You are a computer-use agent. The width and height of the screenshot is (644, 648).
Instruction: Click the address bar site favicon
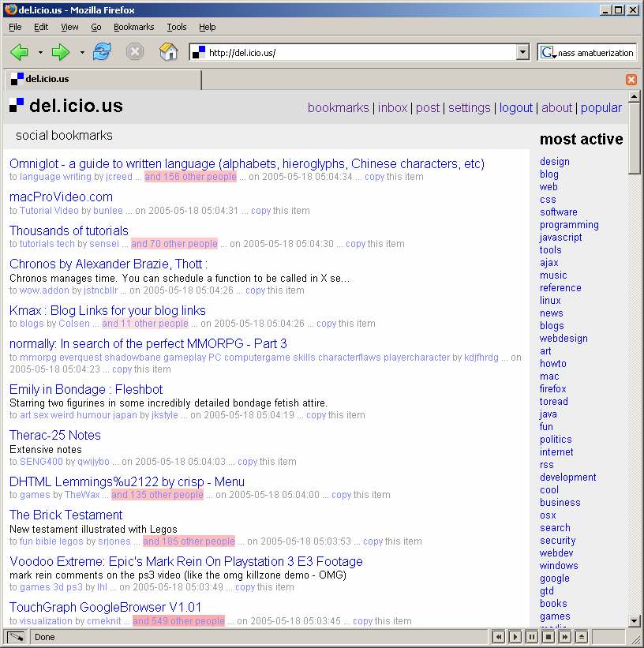[199, 52]
